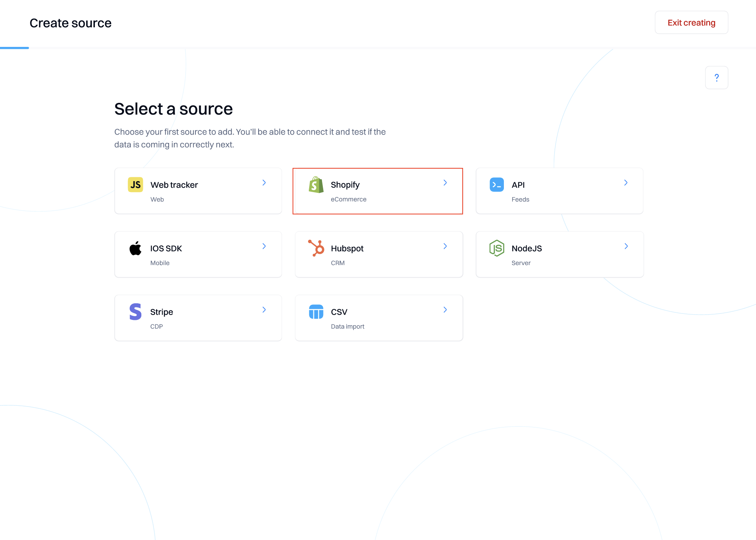The width and height of the screenshot is (756, 540).
Task: Click the Shopify shopping bag icon
Action: tap(316, 185)
